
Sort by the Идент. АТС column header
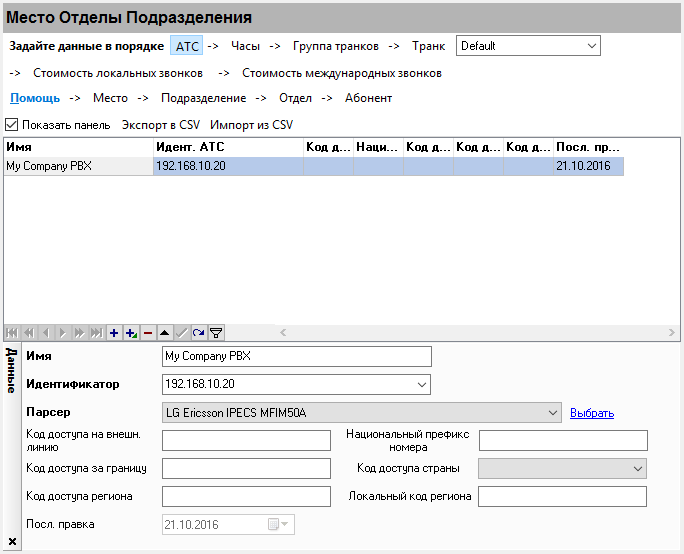[229, 147]
